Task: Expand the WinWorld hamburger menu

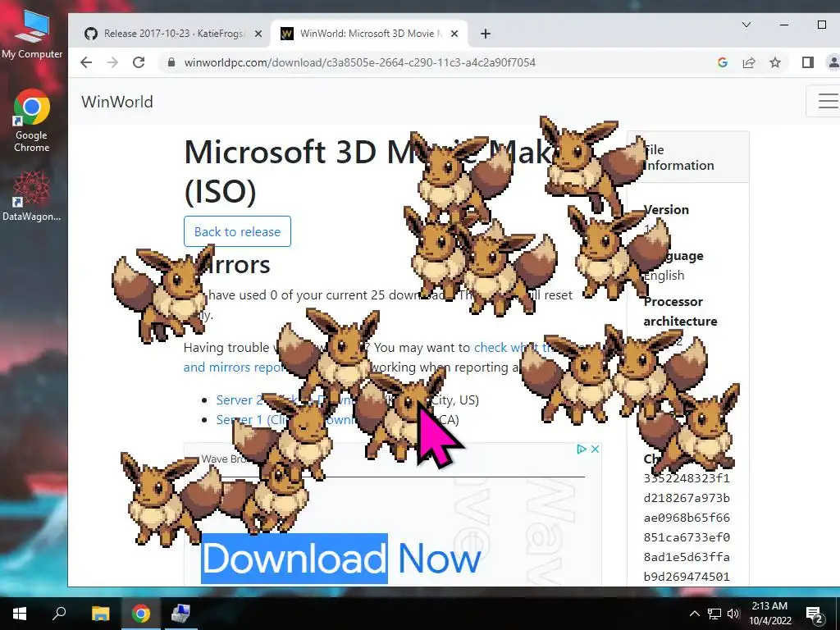Action: pos(827,101)
